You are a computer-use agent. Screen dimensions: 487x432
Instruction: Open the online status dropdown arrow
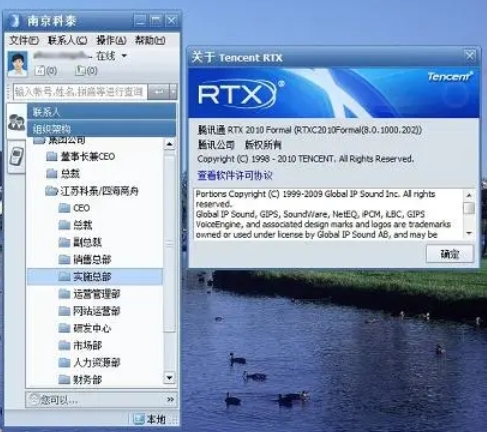(x=124, y=56)
